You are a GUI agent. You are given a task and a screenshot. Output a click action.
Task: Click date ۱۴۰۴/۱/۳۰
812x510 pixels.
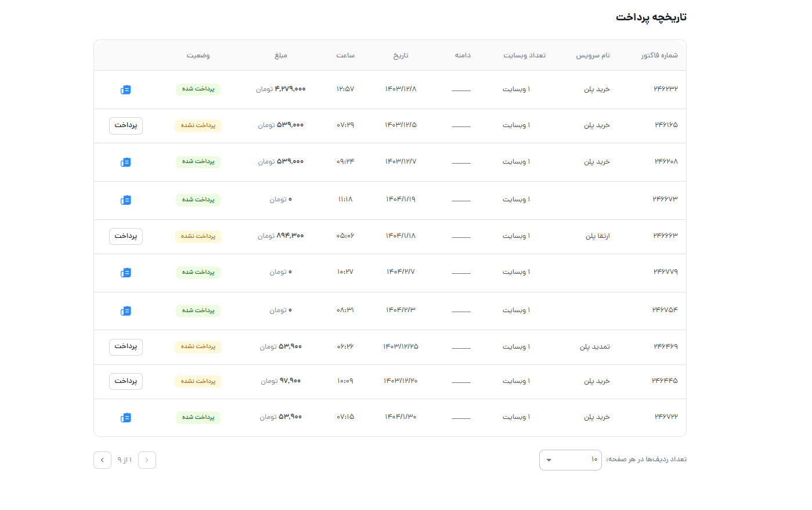click(x=400, y=417)
